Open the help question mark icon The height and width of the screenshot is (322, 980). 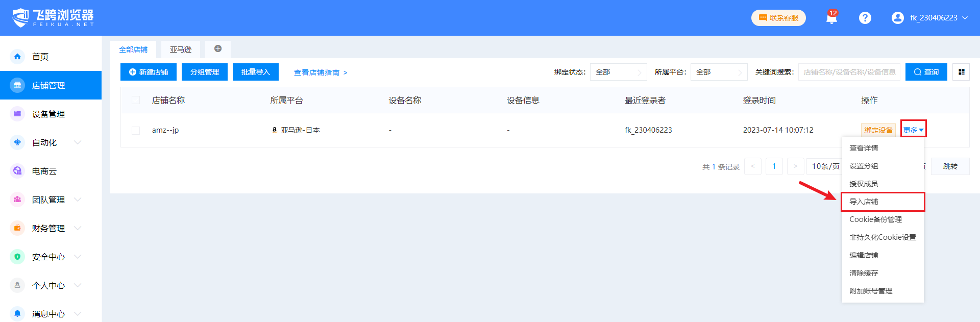pos(865,18)
